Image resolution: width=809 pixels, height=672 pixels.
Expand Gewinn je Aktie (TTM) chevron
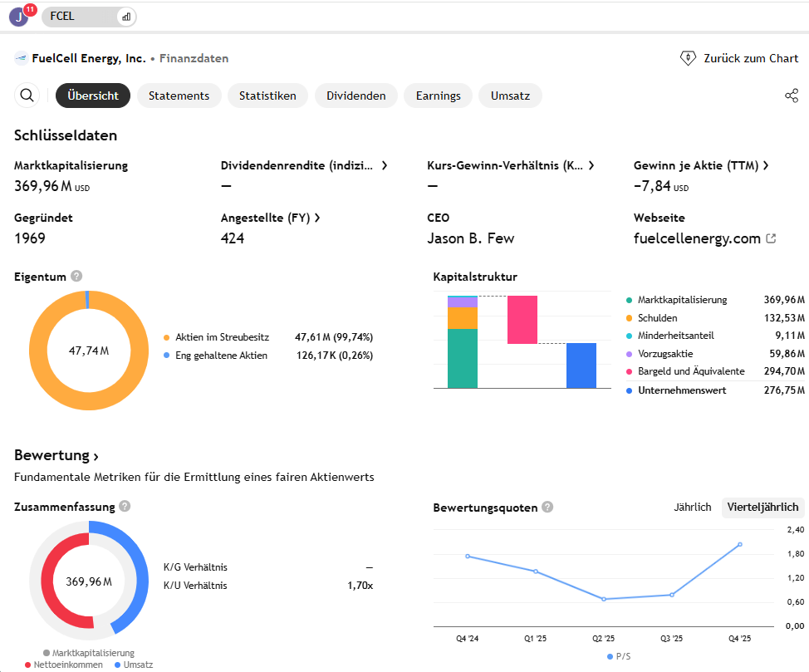[x=766, y=165]
